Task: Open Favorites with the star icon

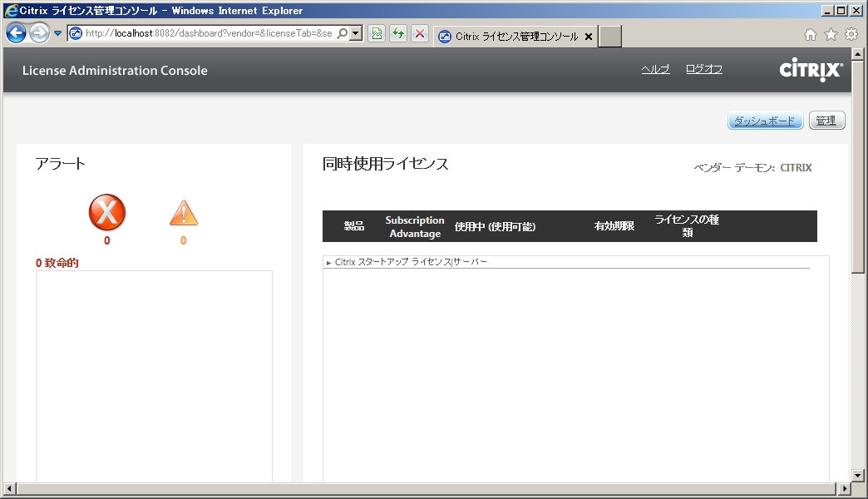Action: point(831,34)
